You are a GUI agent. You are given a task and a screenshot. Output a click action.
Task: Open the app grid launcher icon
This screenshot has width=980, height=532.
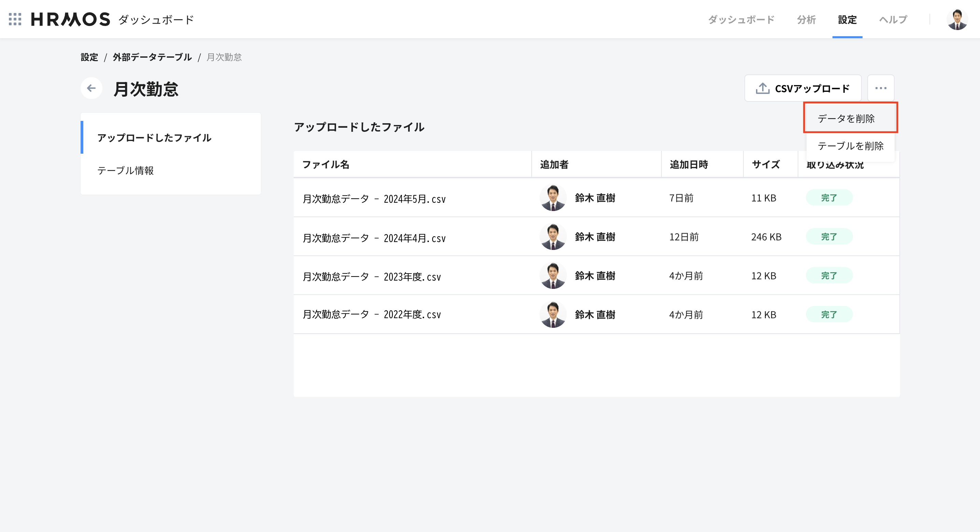click(15, 19)
